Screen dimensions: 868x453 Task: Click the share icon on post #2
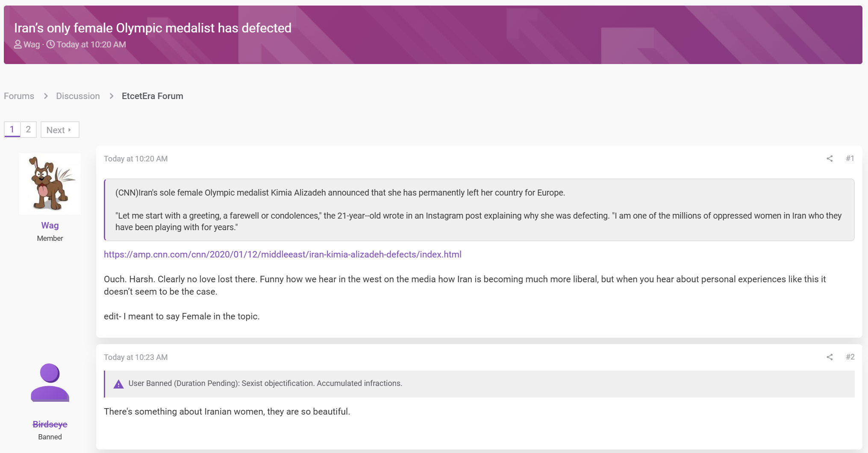click(x=830, y=357)
